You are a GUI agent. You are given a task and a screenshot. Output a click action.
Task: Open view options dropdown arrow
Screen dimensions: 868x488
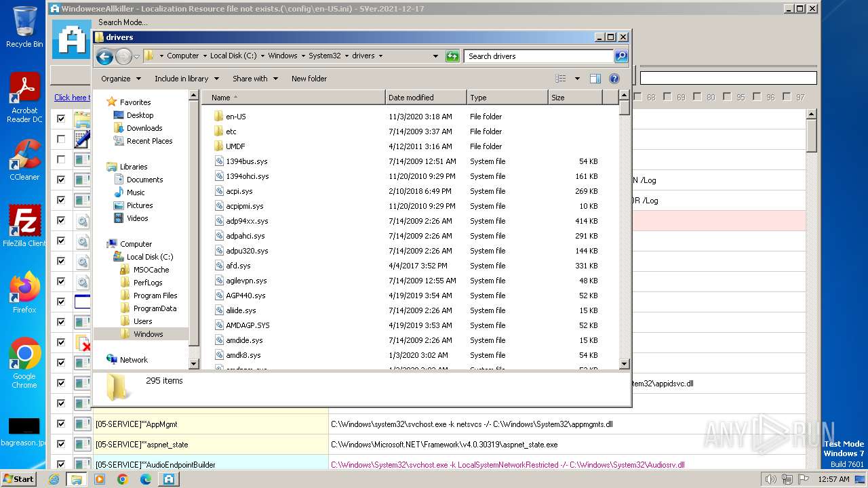[577, 79]
